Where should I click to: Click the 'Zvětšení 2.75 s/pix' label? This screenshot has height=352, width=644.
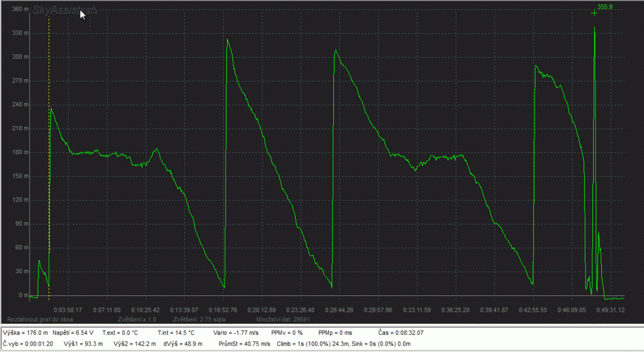click(x=197, y=319)
